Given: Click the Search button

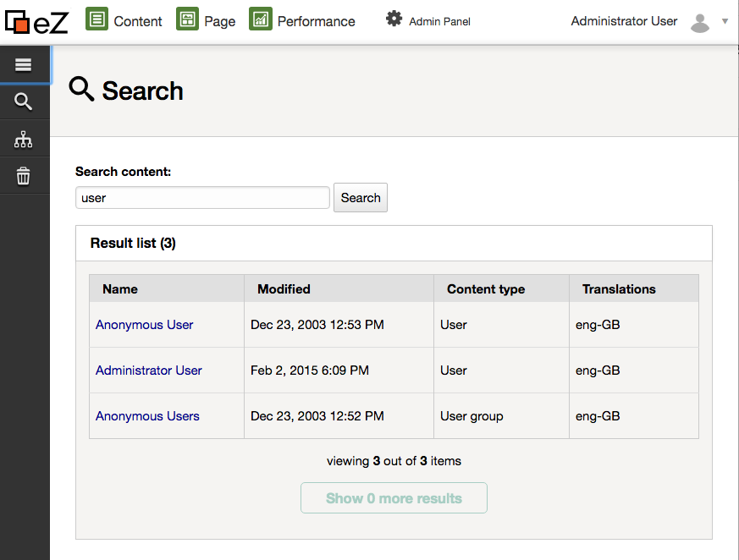Looking at the screenshot, I should click(x=361, y=198).
